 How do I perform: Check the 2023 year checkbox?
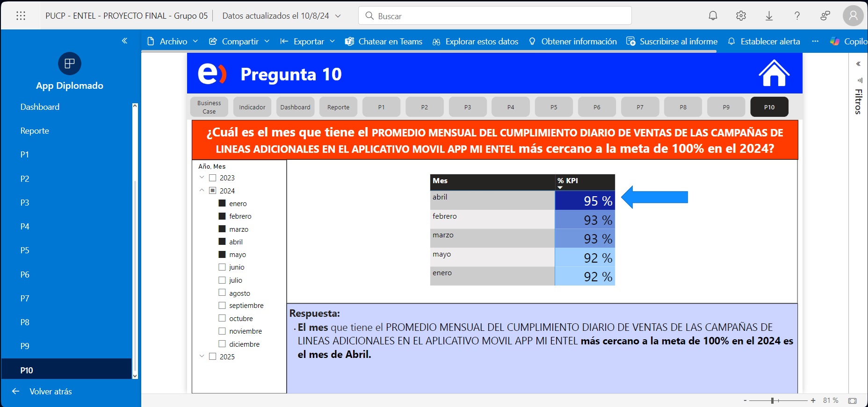click(213, 178)
